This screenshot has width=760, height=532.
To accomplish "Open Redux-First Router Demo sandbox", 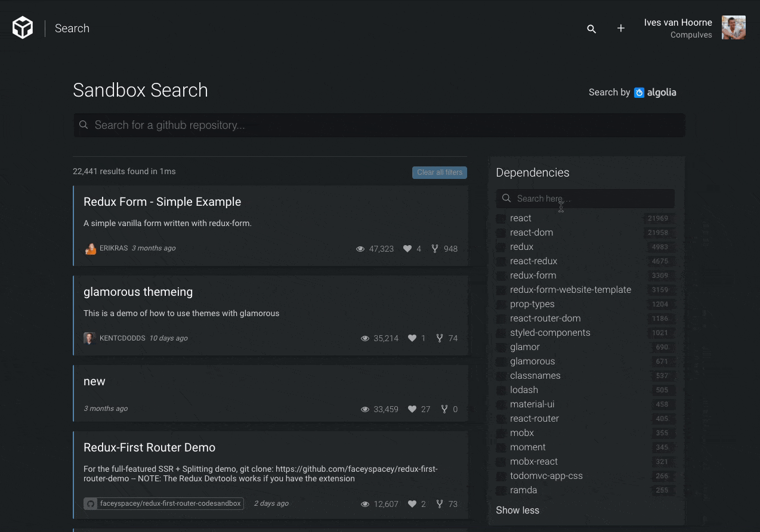I will pyautogui.click(x=149, y=447).
